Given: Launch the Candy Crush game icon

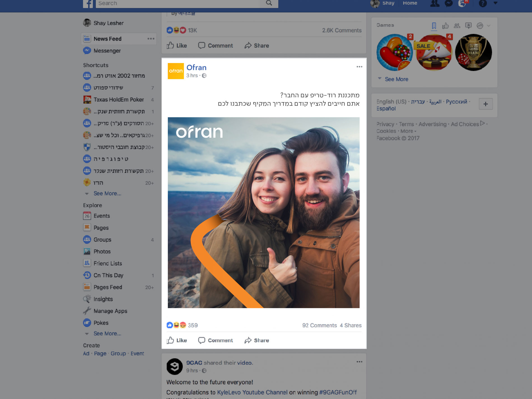Looking at the screenshot, I should coord(395,52).
